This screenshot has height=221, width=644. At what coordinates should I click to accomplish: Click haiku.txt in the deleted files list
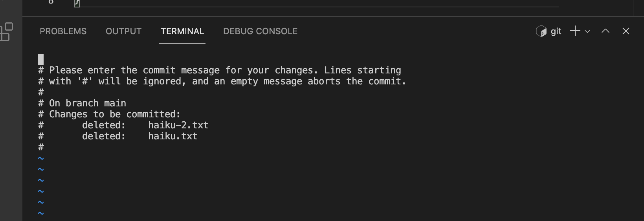(x=172, y=136)
